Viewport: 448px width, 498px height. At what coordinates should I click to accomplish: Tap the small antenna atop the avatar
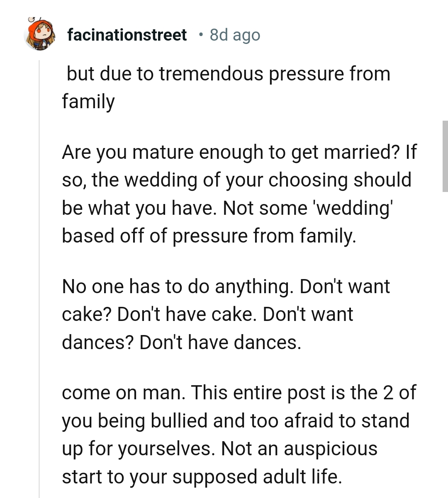(x=32, y=20)
